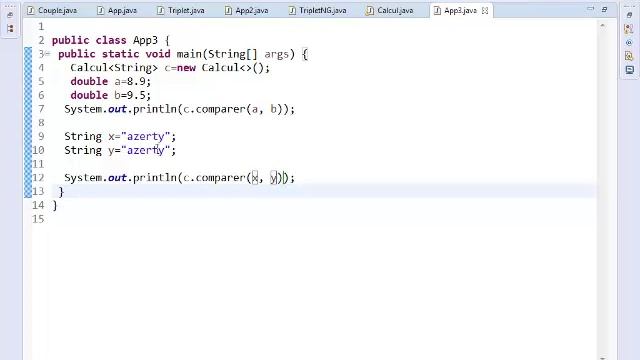Close the App3.java editor tab
This screenshot has width=640, height=360.
485,11
